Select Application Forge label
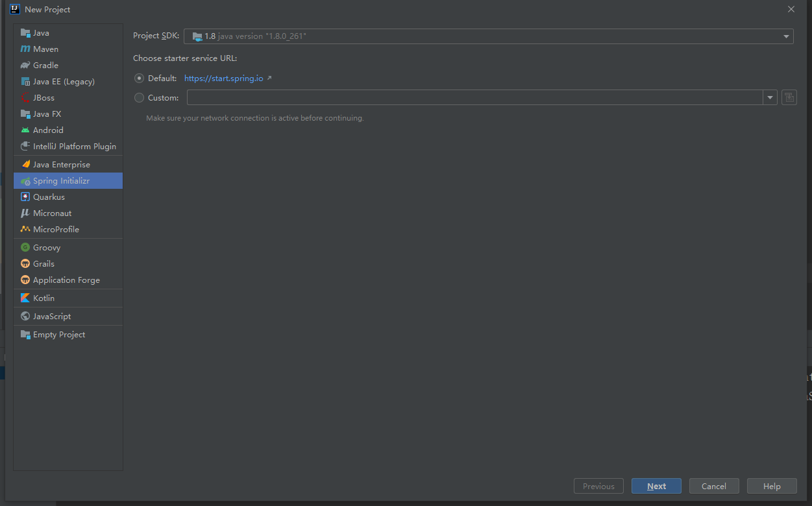This screenshot has height=506, width=812. click(x=66, y=280)
